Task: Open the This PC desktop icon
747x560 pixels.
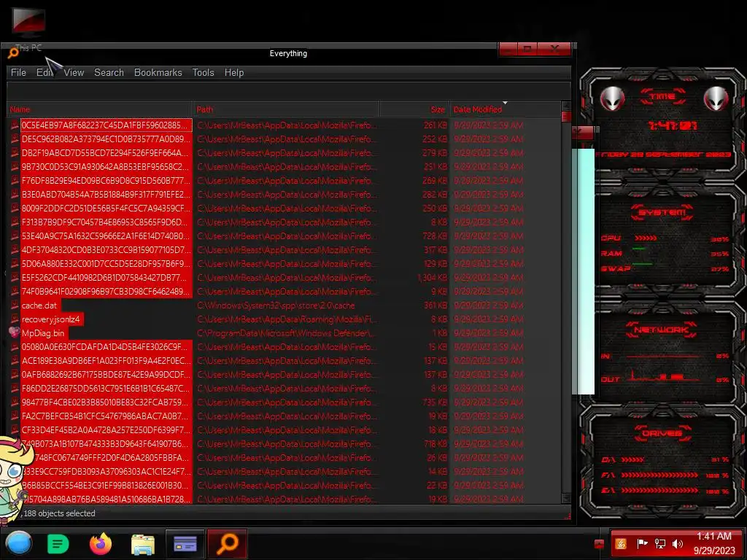Action: [x=28, y=29]
